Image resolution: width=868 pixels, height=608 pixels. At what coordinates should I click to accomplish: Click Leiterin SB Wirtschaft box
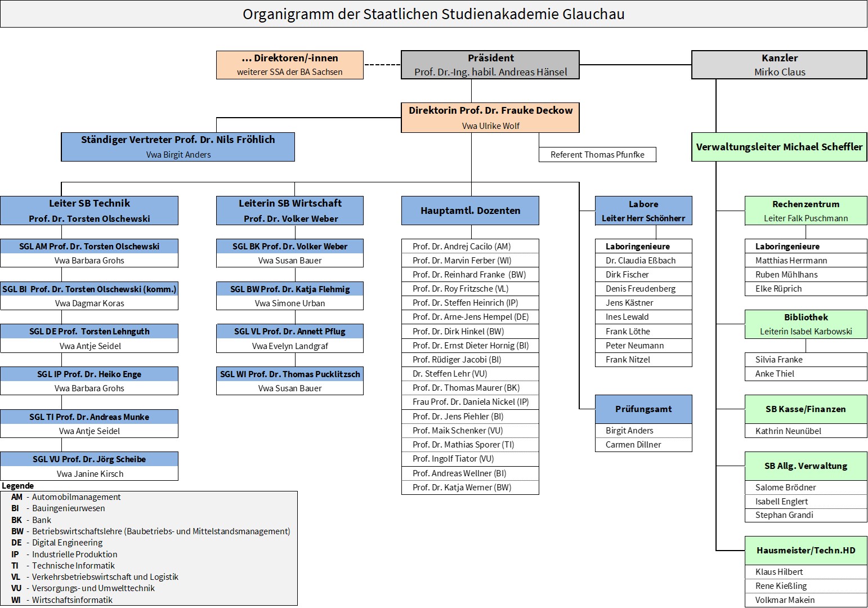pyautogui.click(x=290, y=211)
